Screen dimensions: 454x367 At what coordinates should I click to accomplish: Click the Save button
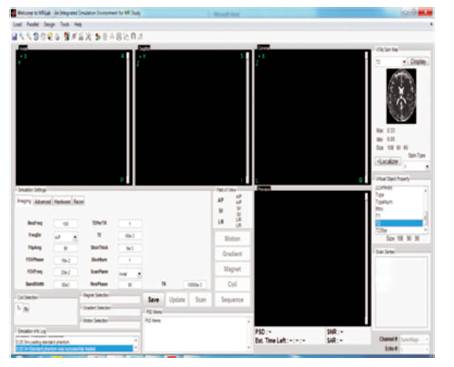click(154, 300)
